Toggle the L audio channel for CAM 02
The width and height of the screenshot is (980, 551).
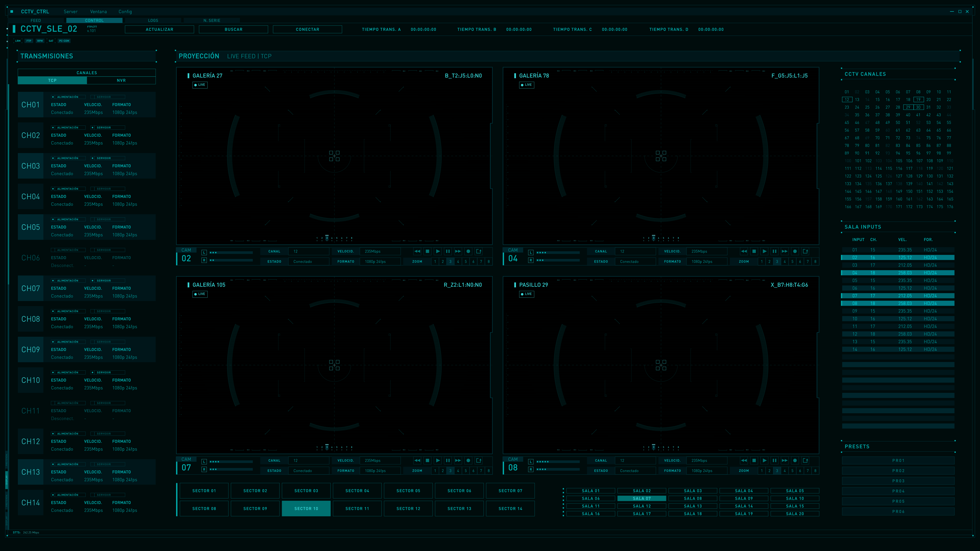tap(204, 253)
